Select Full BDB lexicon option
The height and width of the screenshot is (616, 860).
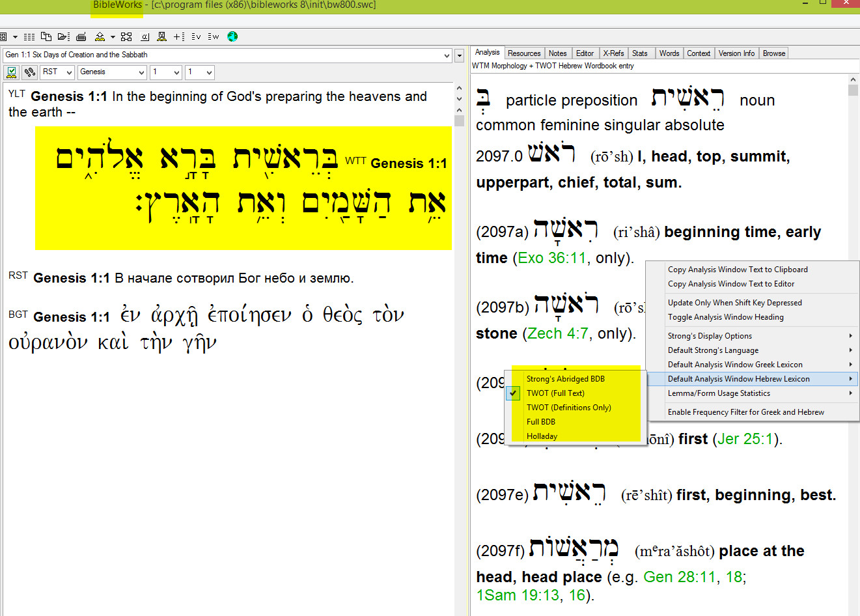point(576,422)
